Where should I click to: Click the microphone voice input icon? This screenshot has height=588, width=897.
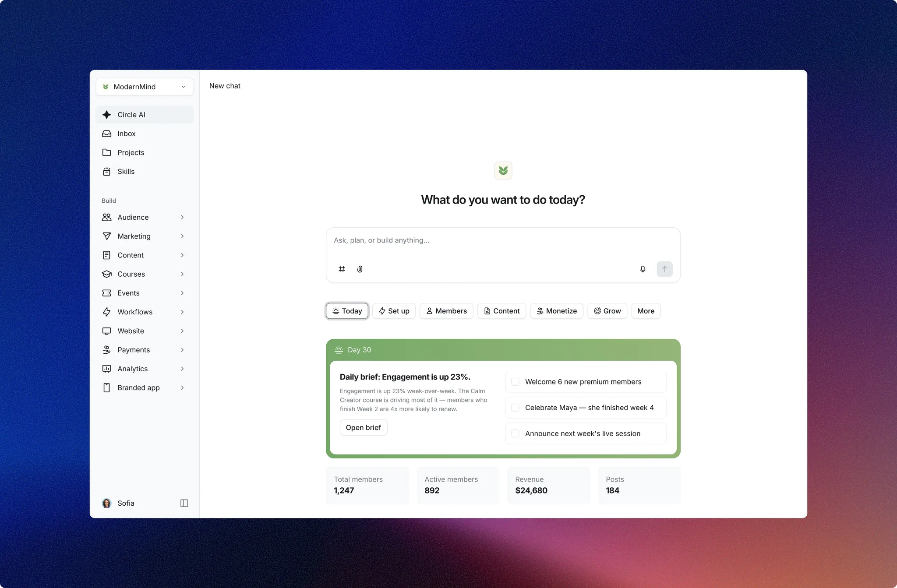tap(643, 269)
